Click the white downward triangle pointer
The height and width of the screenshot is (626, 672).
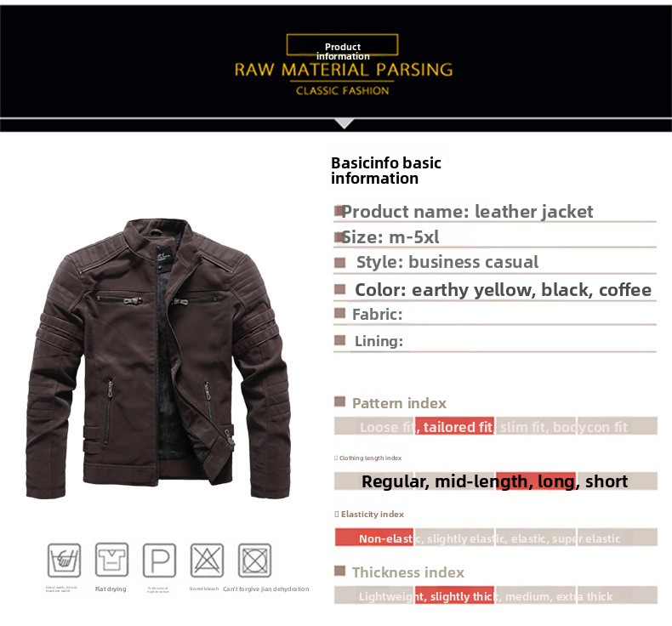click(344, 124)
